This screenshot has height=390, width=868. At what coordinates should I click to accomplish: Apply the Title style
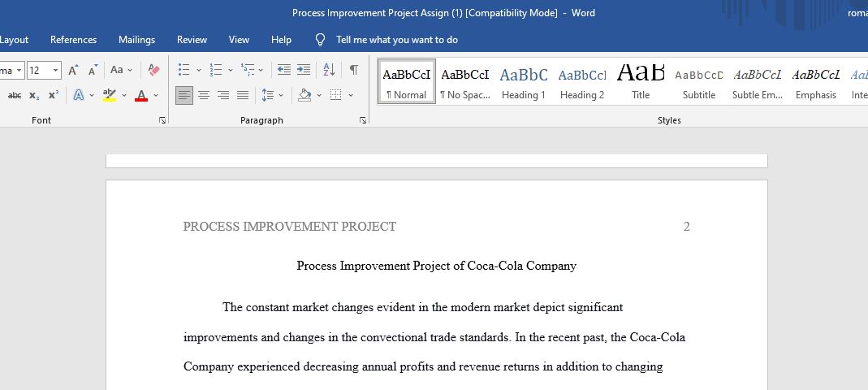(x=641, y=81)
